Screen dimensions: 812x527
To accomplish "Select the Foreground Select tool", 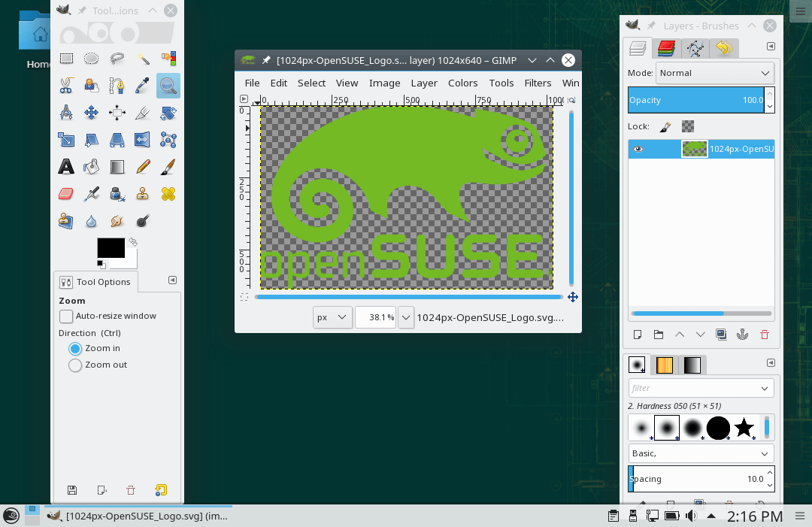I will point(91,86).
